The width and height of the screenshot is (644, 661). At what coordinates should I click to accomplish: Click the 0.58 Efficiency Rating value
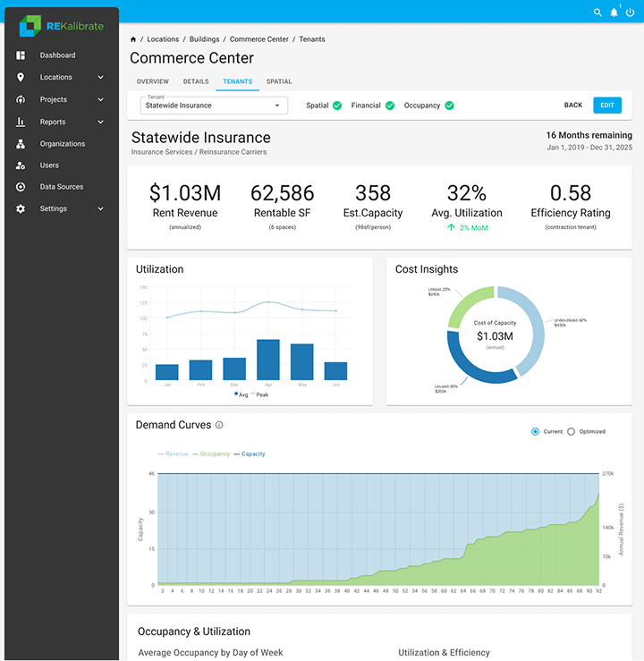(571, 193)
